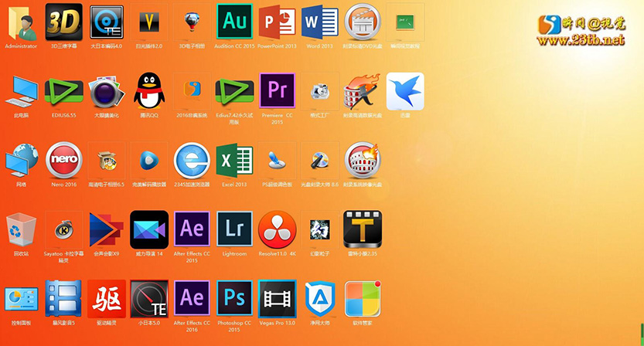Open Word 2013 shortcut

320,22
